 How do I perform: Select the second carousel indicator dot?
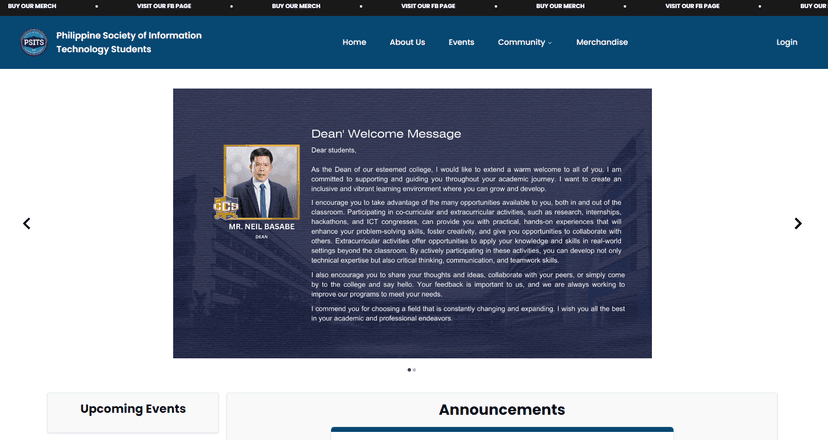coord(414,370)
